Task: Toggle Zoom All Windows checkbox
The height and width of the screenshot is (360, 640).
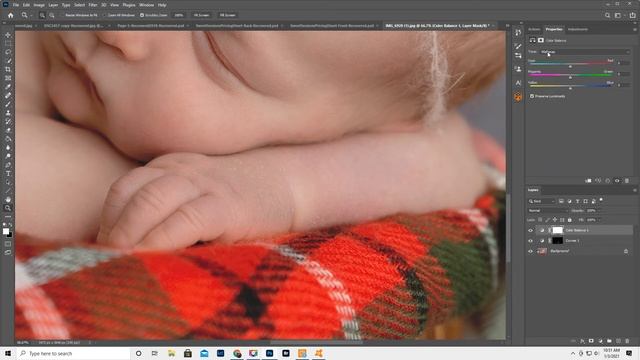Action: coord(104,15)
